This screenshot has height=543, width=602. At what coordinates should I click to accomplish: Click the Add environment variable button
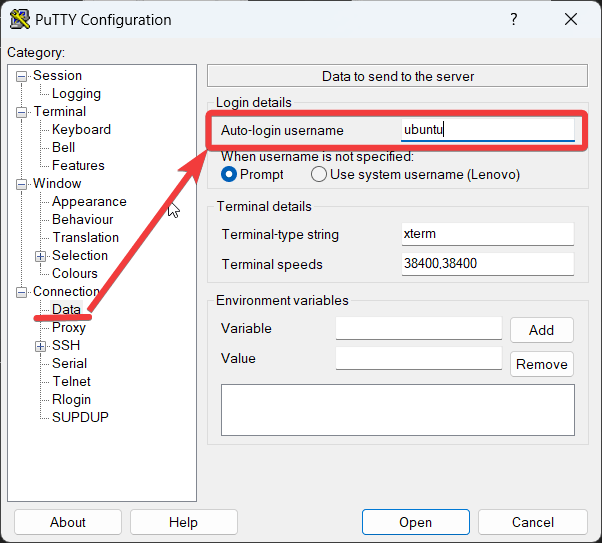point(541,330)
